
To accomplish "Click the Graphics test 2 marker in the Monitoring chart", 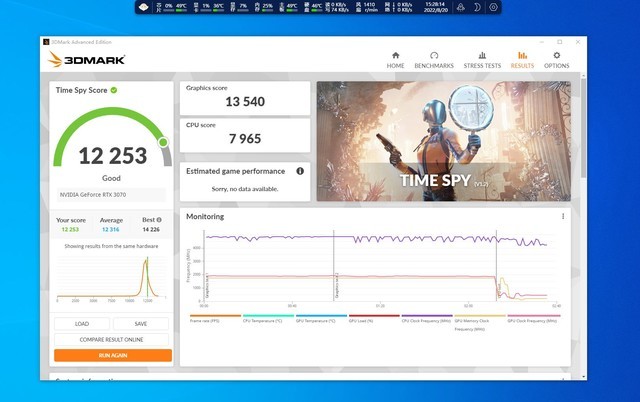I will pos(337,286).
